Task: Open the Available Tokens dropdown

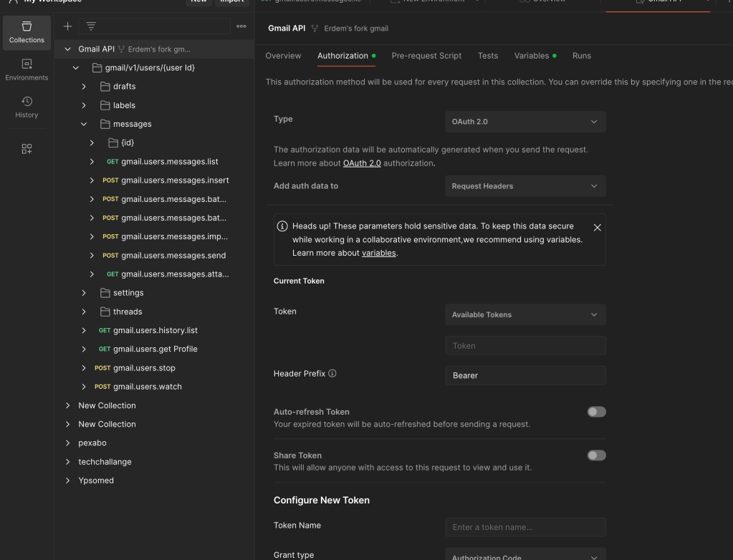Action: tap(525, 314)
